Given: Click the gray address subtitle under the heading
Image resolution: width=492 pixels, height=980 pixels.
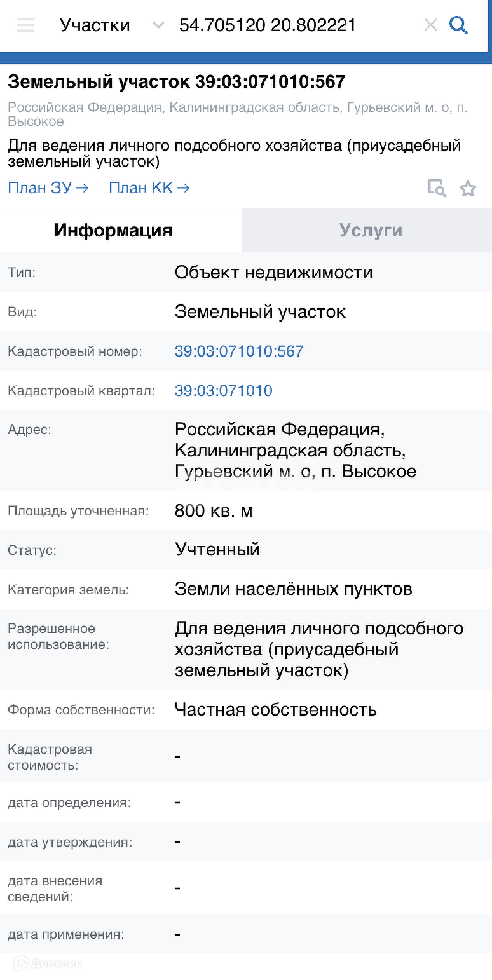Looking at the screenshot, I should (x=237, y=114).
